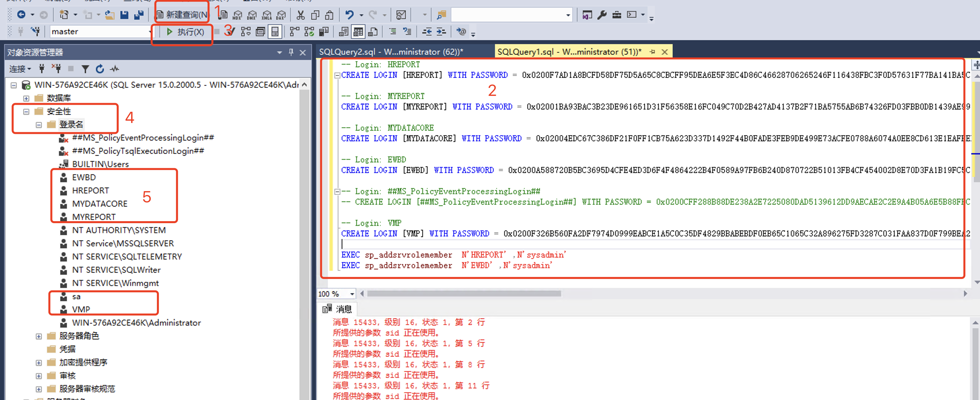
Task: Click the Cut scissors icon
Action: 301,15
